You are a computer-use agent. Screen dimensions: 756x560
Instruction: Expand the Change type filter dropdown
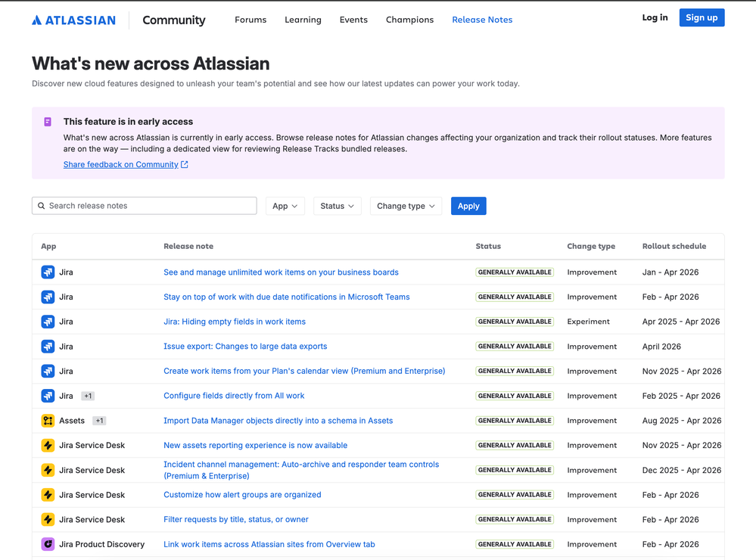tap(406, 206)
